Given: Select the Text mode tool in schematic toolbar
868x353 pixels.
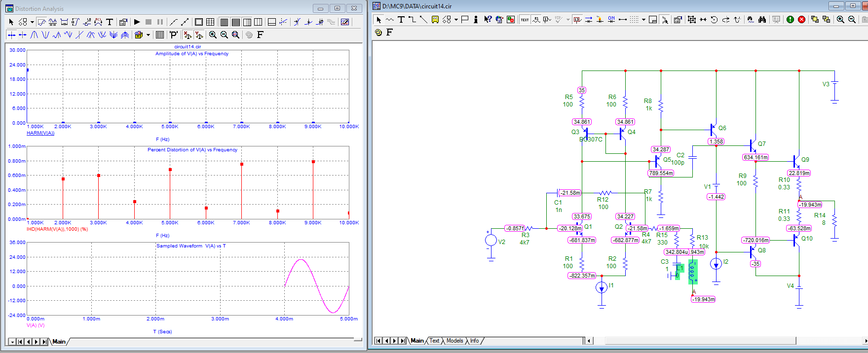Looking at the screenshot, I should (x=401, y=19).
